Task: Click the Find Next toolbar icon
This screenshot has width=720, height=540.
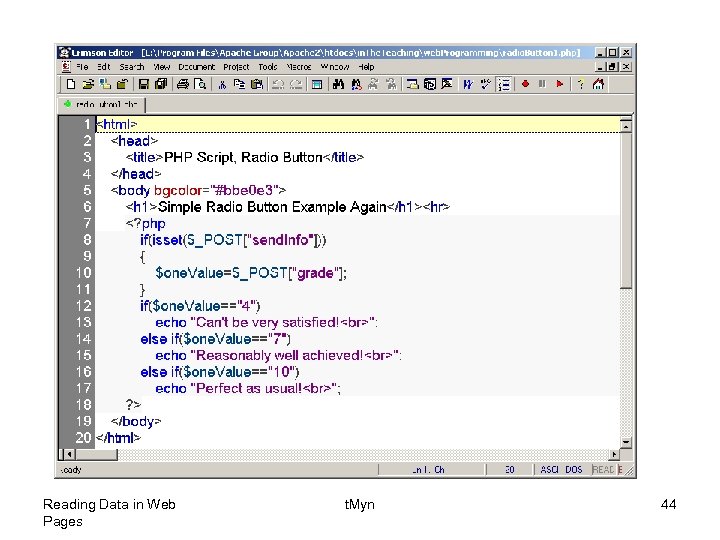Action: [373, 84]
